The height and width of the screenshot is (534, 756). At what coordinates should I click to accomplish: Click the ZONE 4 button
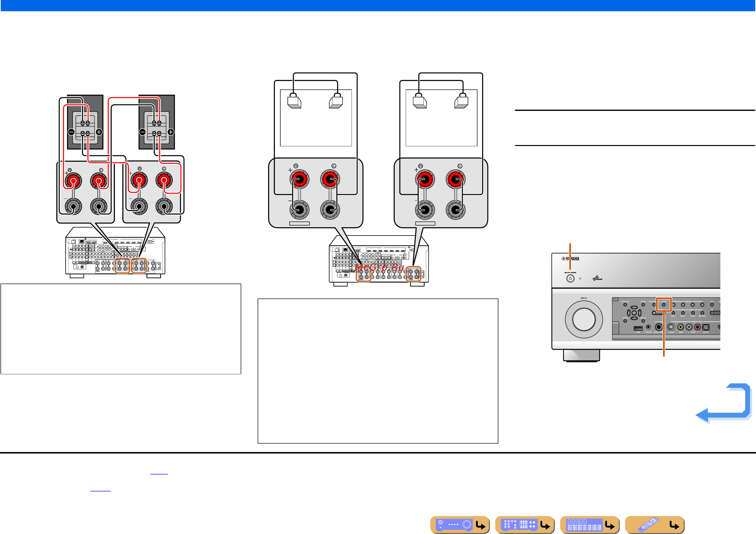(x=693, y=313)
